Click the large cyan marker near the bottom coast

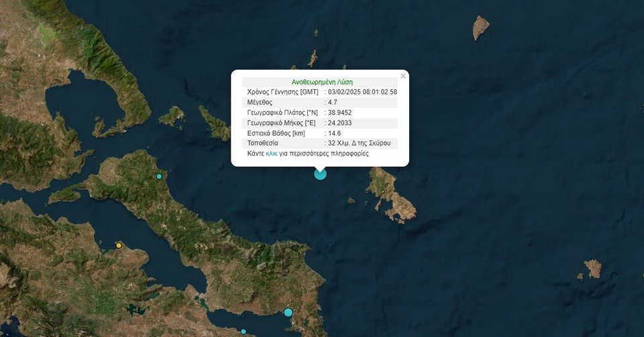click(288, 312)
